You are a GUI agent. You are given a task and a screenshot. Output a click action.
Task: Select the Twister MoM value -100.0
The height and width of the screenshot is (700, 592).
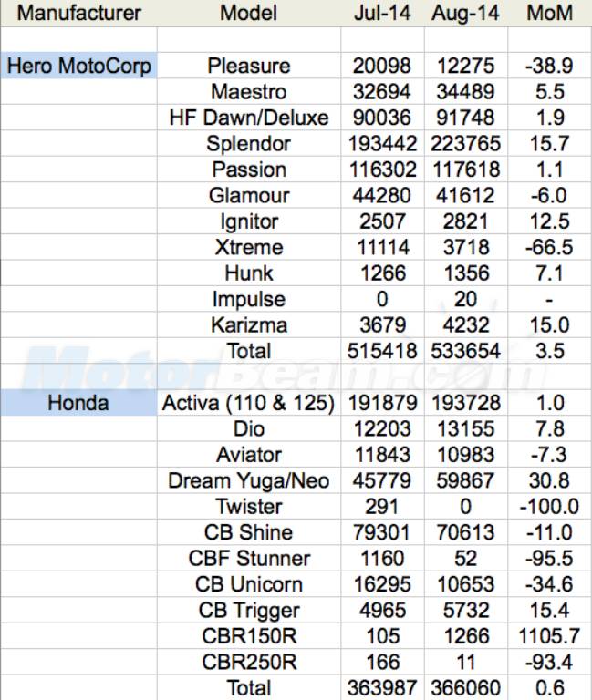(x=550, y=506)
